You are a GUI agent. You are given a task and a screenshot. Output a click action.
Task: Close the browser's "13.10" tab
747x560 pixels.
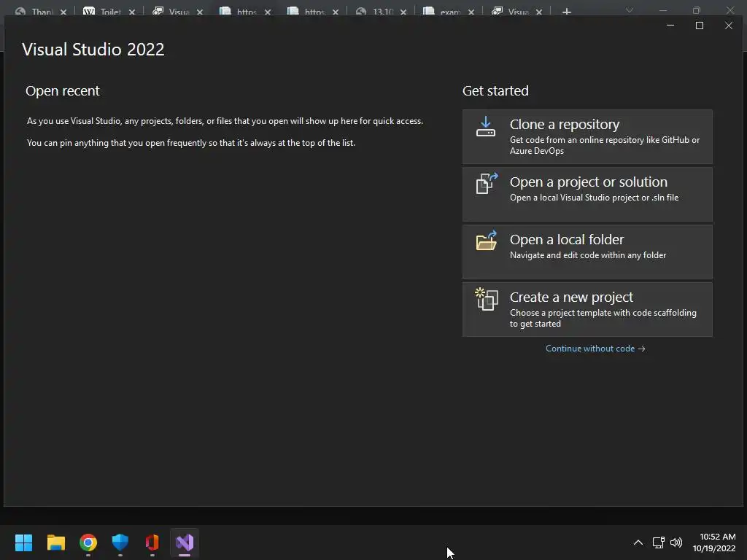tap(403, 12)
